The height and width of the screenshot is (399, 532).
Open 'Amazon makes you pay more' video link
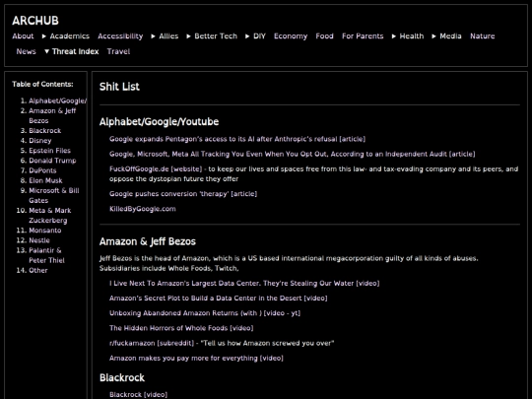click(196, 358)
